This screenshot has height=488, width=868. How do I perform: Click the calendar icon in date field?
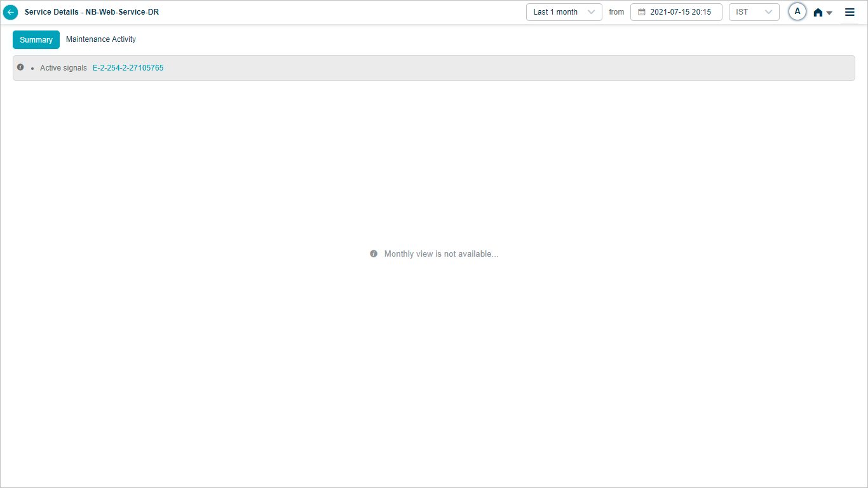641,12
